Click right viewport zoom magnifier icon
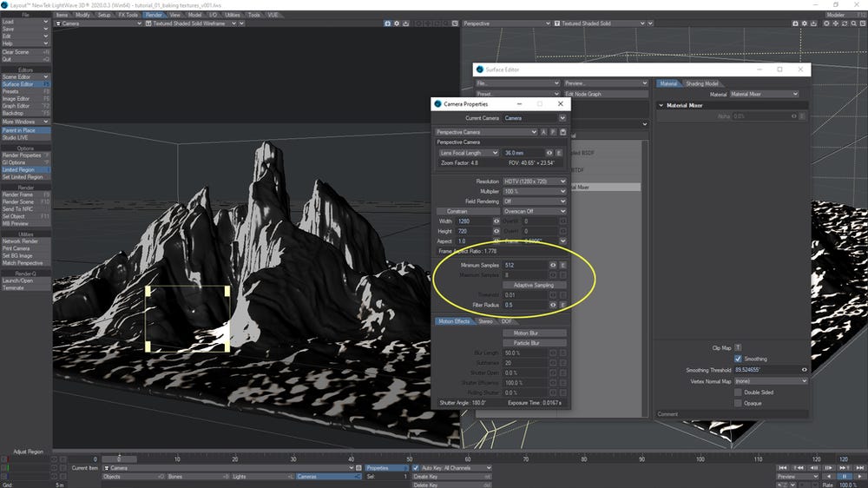 [853, 23]
